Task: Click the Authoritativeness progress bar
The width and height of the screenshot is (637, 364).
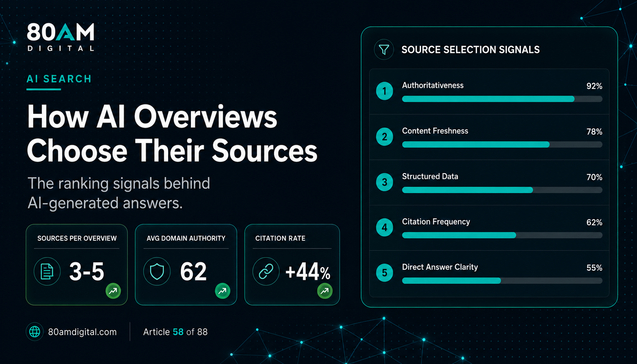Action: point(502,99)
